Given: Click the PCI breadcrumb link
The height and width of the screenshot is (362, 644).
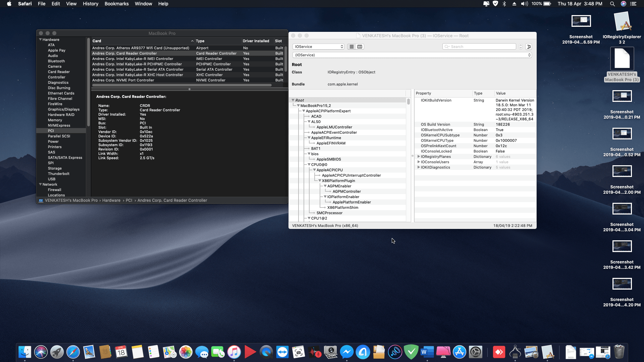Looking at the screenshot, I should click(x=129, y=200).
